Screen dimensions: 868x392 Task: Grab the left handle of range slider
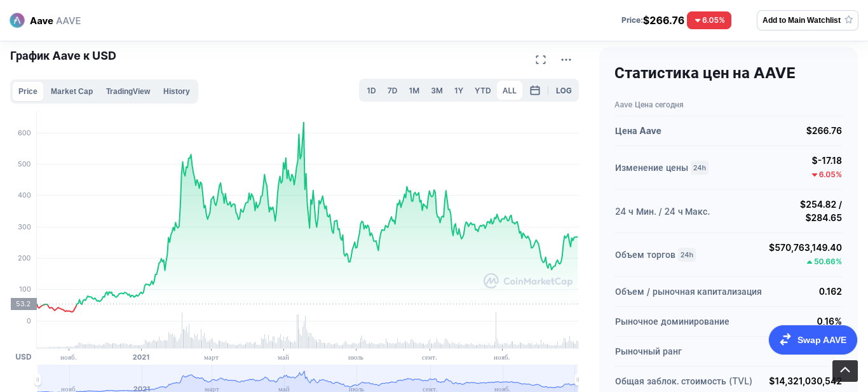[37, 379]
